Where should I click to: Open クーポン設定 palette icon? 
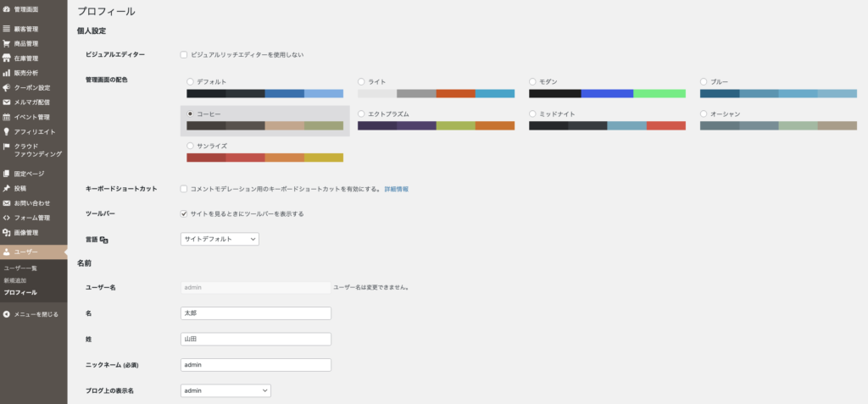click(x=7, y=87)
